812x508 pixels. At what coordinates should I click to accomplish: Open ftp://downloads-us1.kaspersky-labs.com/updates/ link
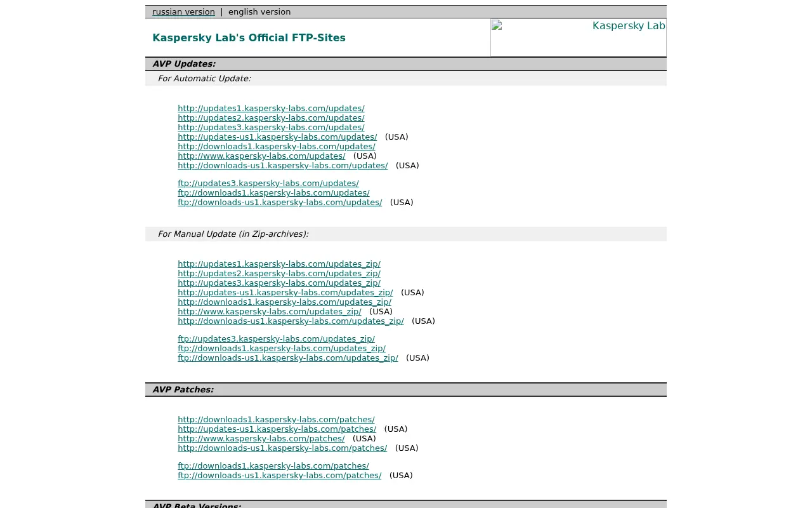[280, 203]
